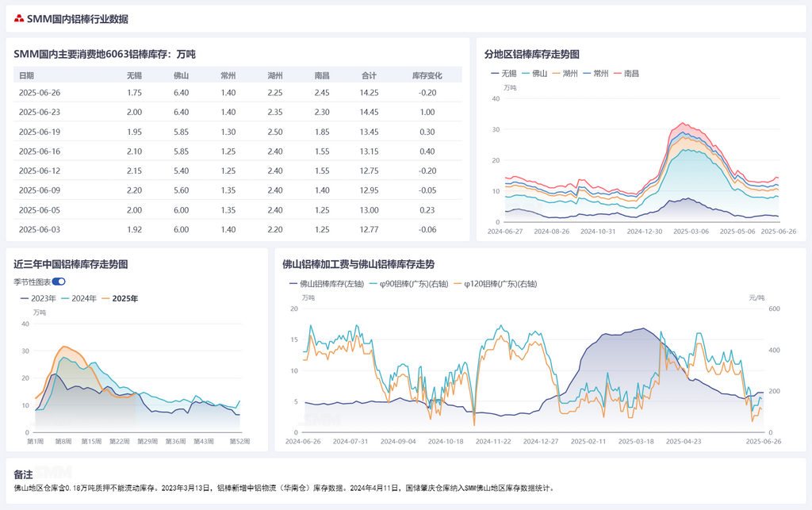Click the 2025-03-18 axis label
This screenshot has height=510, width=812.
tap(636, 442)
